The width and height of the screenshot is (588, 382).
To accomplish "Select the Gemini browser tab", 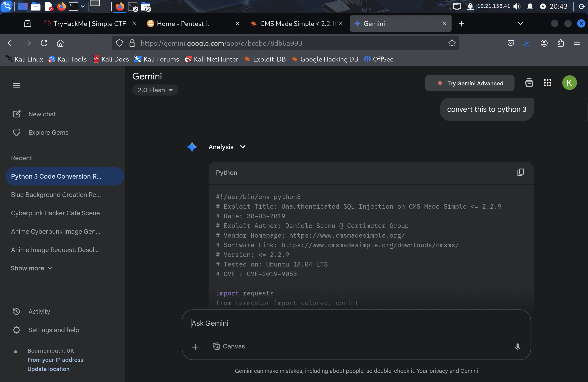I will point(401,24).
